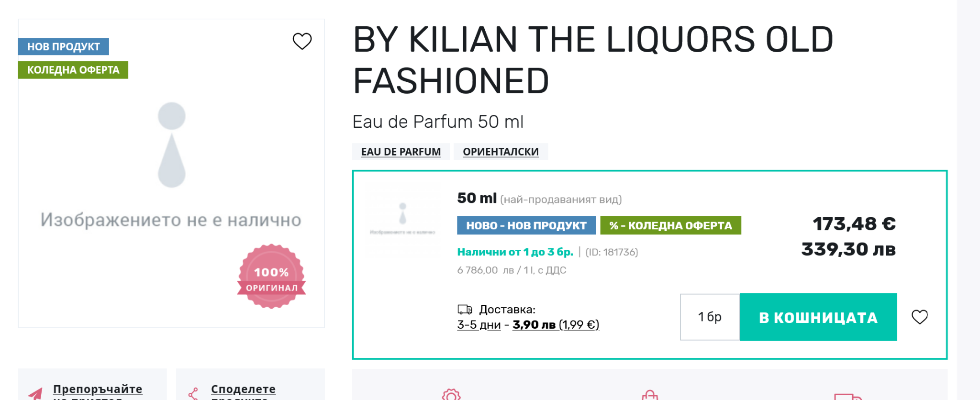Focus the 1 бр quantity field

coord(710,317)
